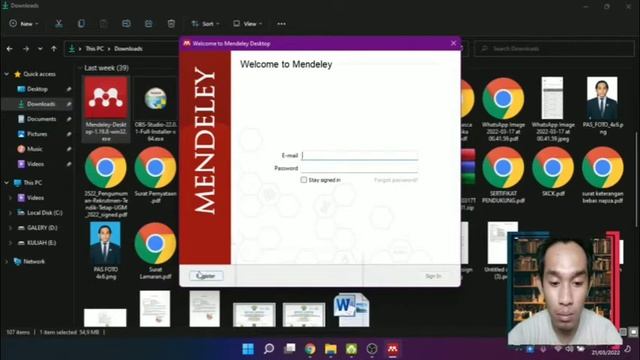
Task: Click the Share icon in Explorer toolbar
Action: [x=149, y=24]
